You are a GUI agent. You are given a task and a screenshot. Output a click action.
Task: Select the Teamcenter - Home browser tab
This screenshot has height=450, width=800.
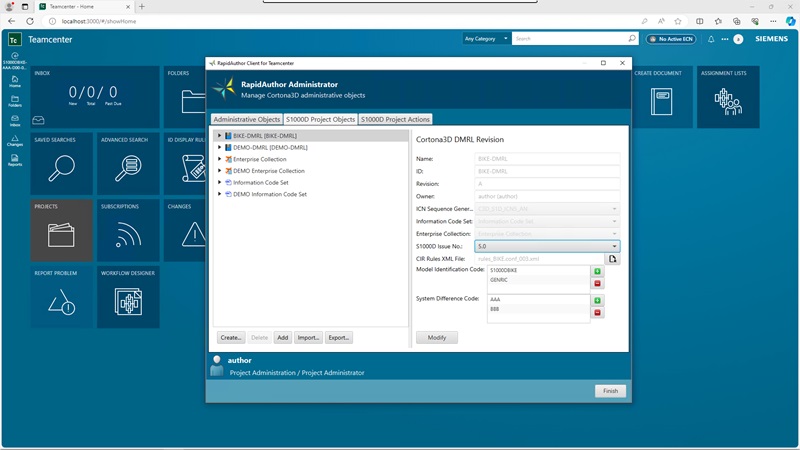[84, 7]
